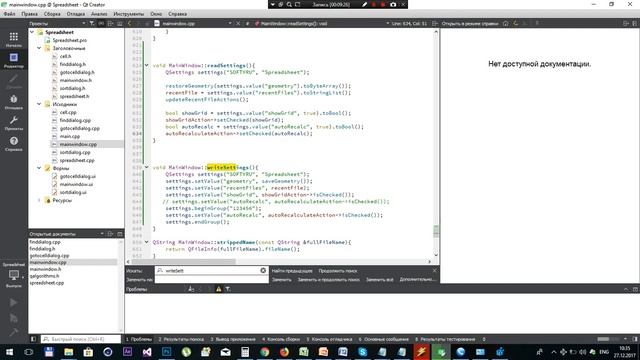Click the editor horizontal scrollbar thumb
Image resolution: width=640 pixels, height=360 pixels.
tap(184, 261)
